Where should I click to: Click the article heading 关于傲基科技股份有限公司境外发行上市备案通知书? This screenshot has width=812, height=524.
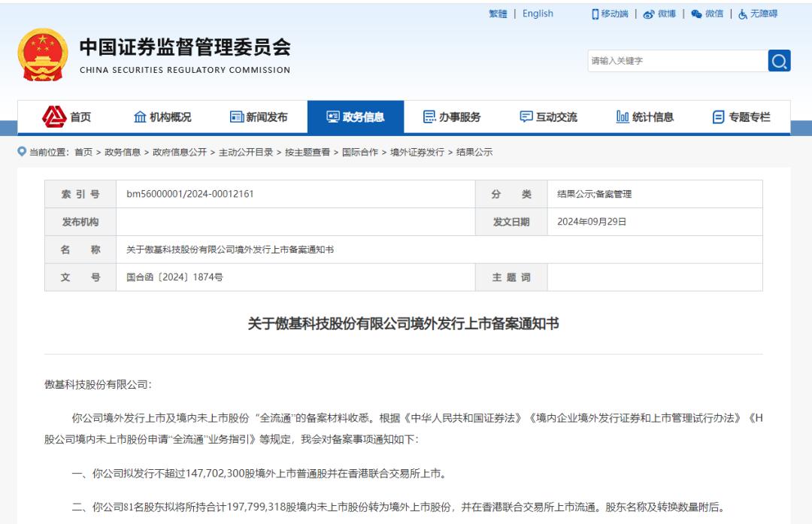[x=404, y=323]
